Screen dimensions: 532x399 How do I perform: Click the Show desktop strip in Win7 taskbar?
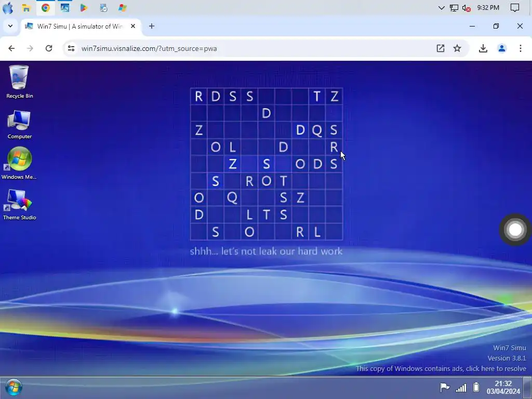pos(527,388)
